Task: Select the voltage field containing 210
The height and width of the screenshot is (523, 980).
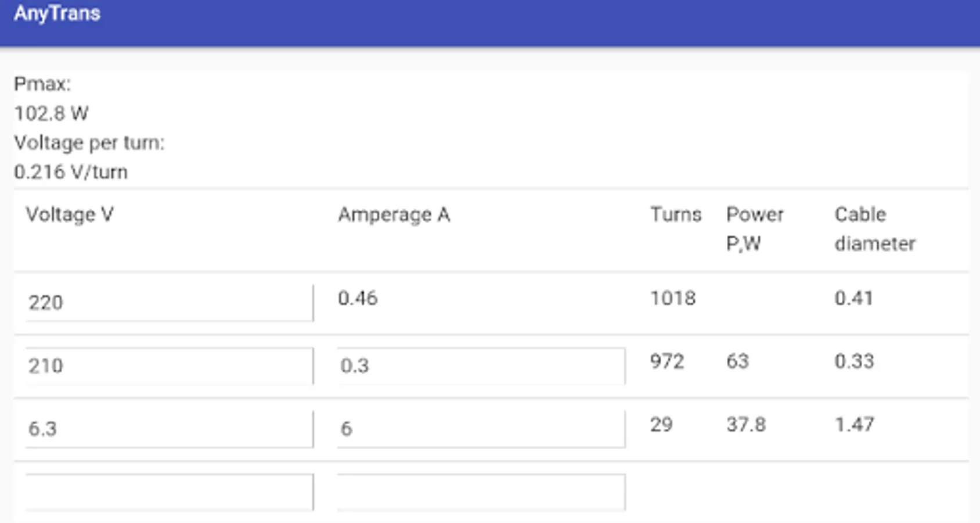Action: [x=170, y=366]
